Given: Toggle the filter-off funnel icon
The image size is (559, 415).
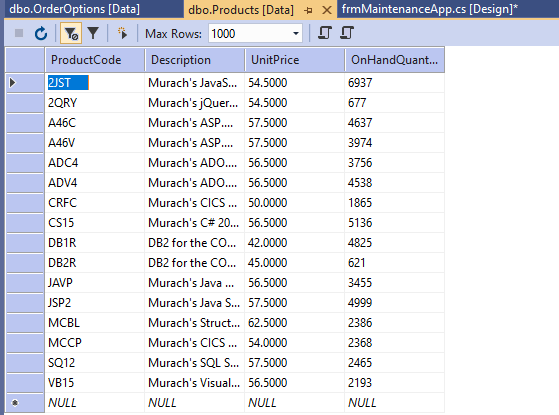Looking at the screenshot, I should tap(71, 34).
